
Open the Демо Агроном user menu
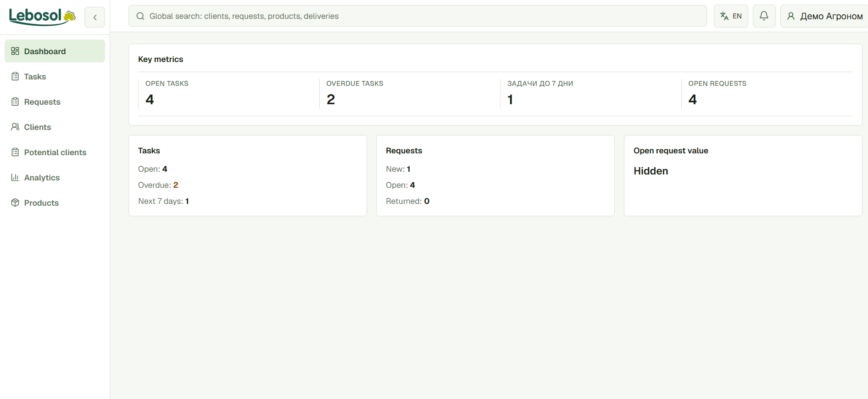(x=824, y=16)
